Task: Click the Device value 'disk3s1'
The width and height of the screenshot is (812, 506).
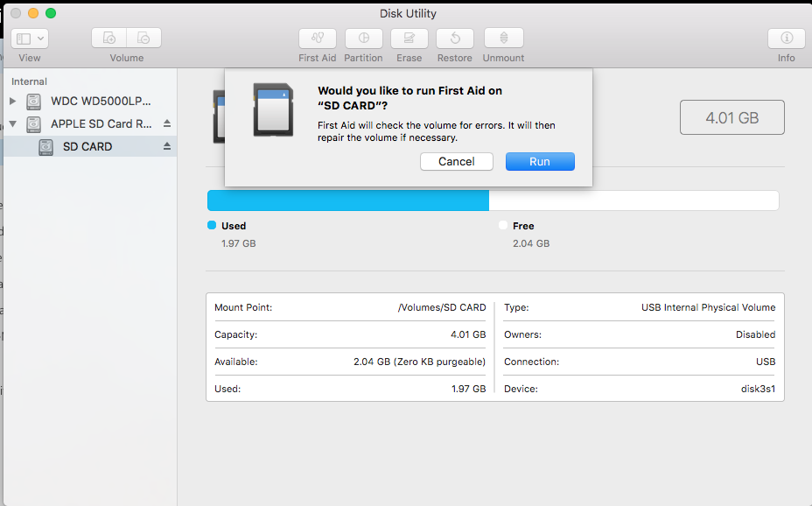Action: tap(758, 389)
